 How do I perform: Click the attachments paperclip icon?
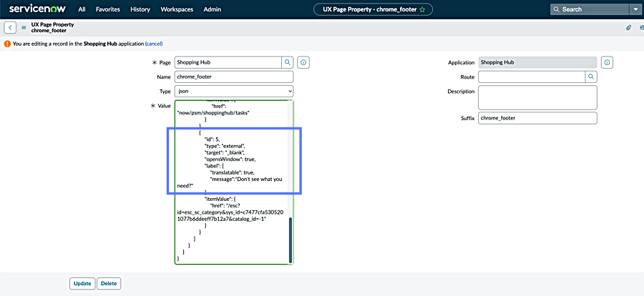click(628, 27)
